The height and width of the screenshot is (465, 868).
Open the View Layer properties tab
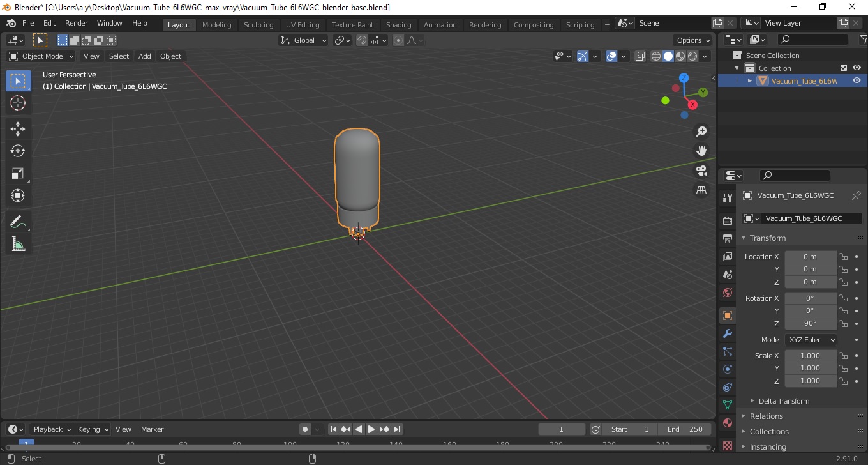(728, 256)
